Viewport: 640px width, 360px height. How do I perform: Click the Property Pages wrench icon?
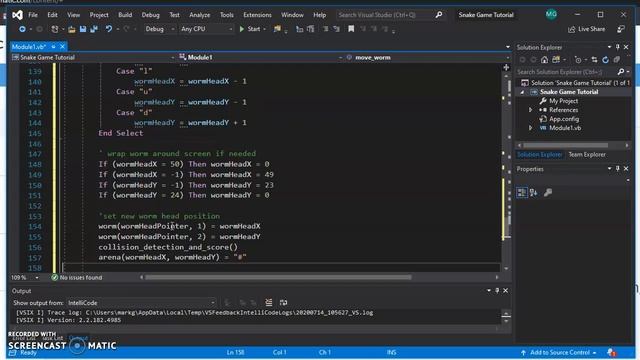coord(548,193)
